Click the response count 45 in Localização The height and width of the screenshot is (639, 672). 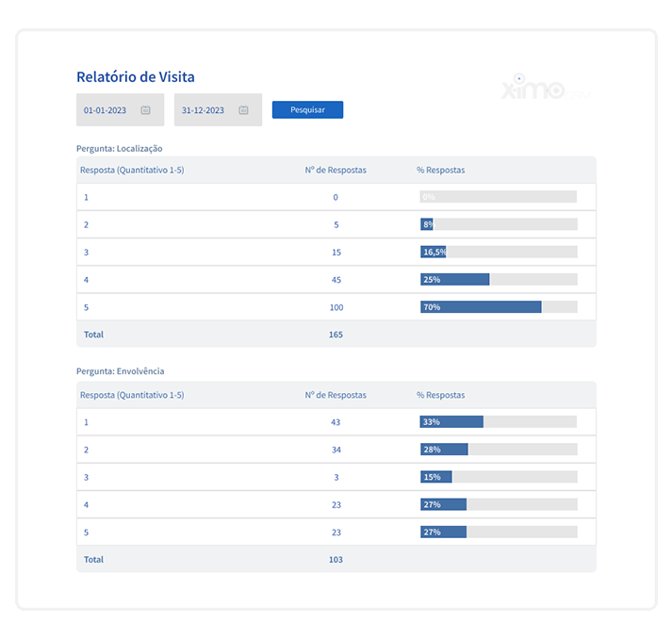336,280
